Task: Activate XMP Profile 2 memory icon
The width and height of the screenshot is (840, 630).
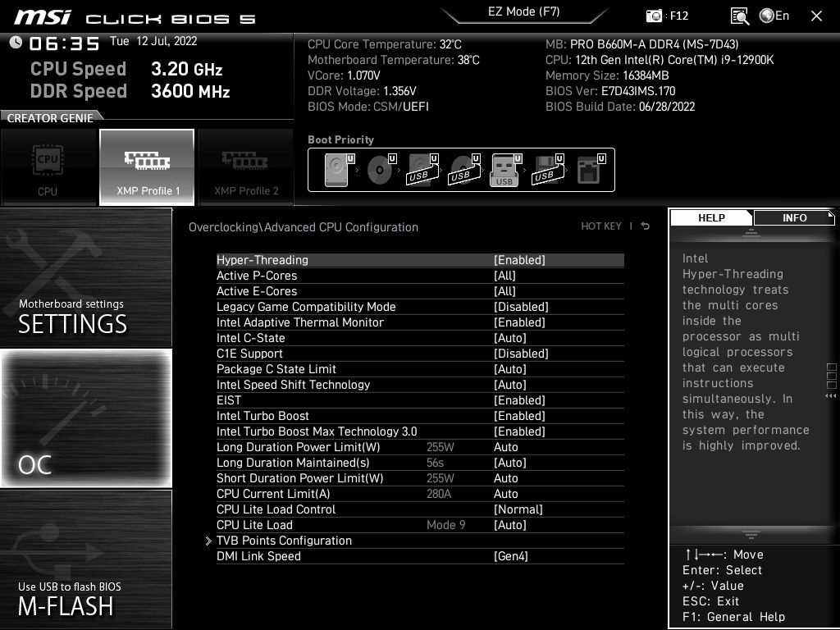Action: [245, 167]
